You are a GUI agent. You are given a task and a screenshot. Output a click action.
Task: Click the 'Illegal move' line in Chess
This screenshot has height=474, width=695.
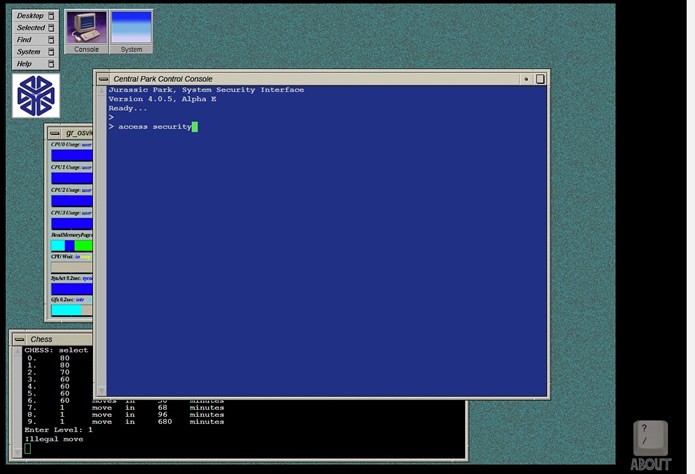pyautogui.click(x=54, y=439)
